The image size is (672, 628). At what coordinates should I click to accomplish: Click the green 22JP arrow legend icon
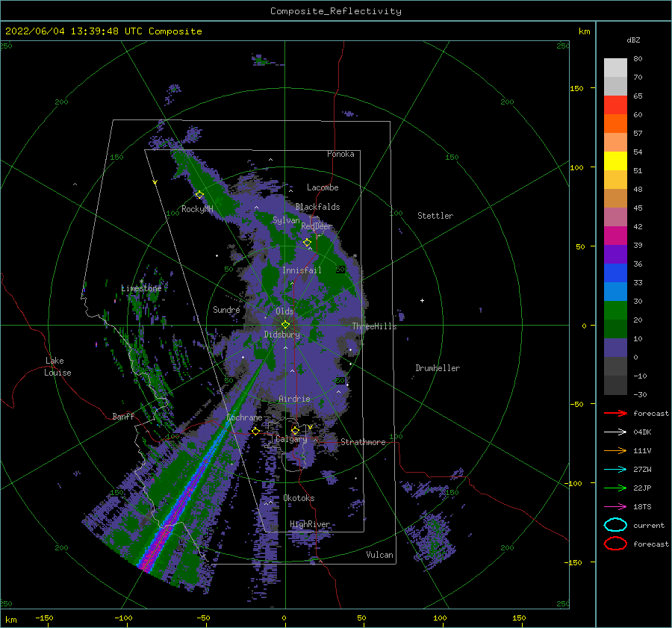click(615, 488)
